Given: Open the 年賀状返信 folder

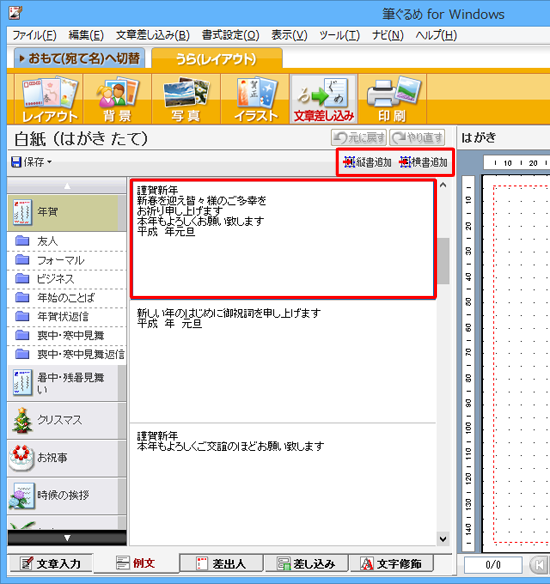Looking at the screenshot, I should 67,317.
